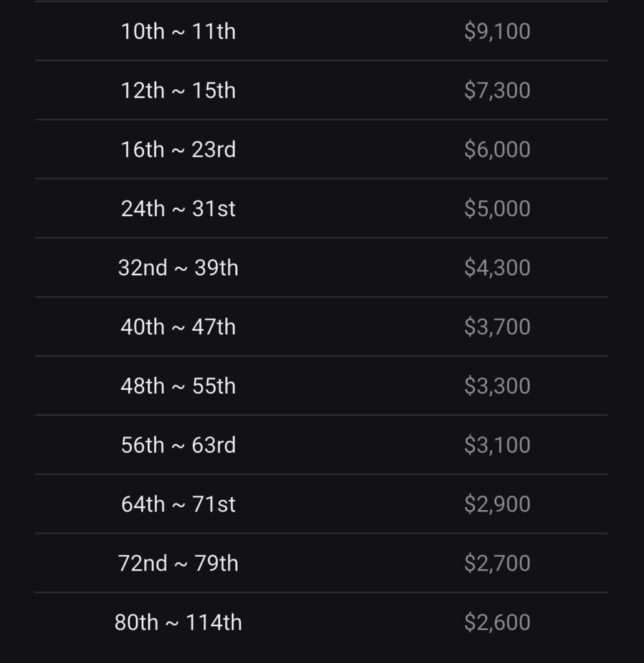Select the $3,100 payout value
This screenshot has width=644, height=663.
(x=497, y=445)
